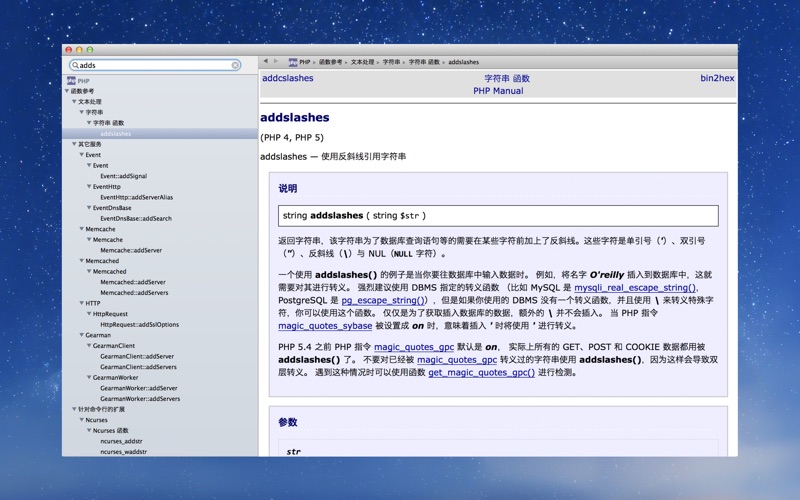Select the GearmanClient tree row

[114, 345]
